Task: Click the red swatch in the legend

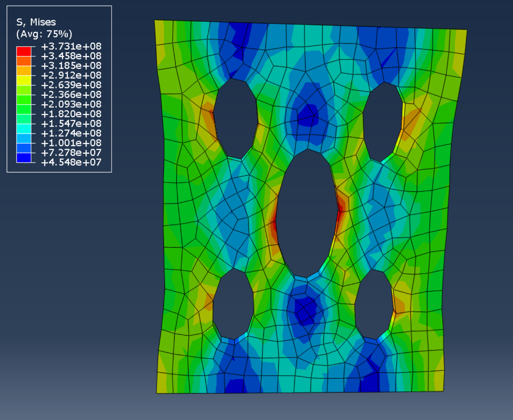Action: click(x=24, y=51)
